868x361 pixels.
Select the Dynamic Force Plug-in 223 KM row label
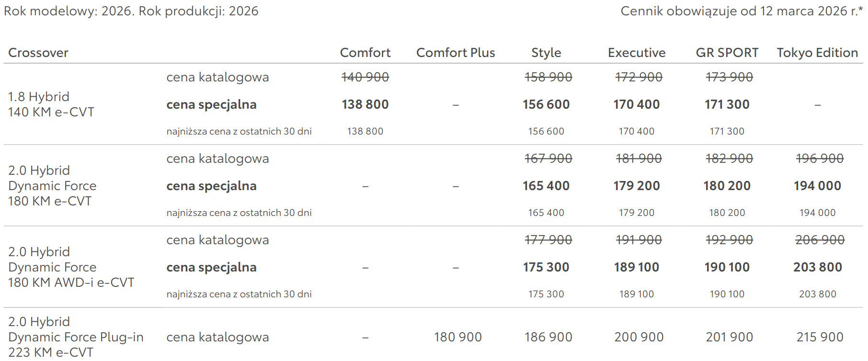point(76,337)
